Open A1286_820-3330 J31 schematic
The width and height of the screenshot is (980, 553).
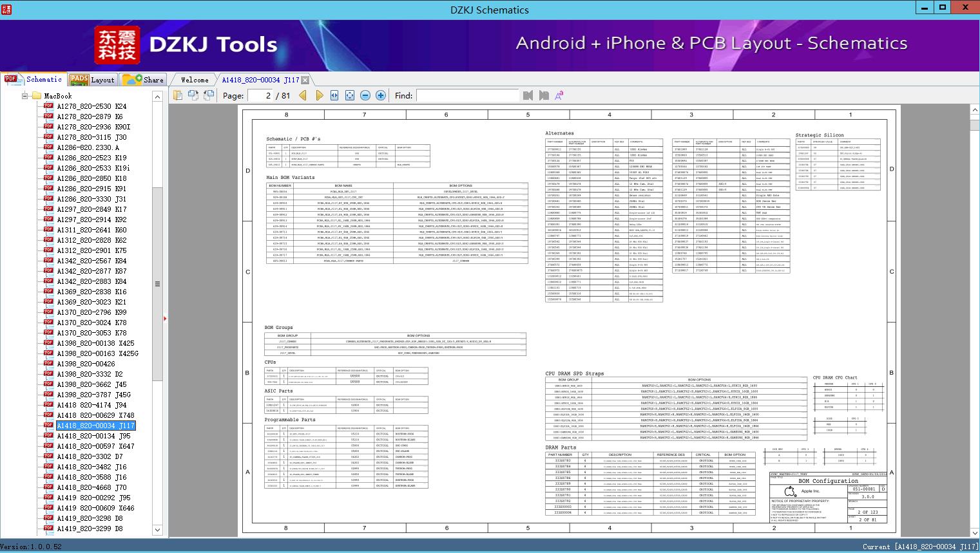point(91,199)
